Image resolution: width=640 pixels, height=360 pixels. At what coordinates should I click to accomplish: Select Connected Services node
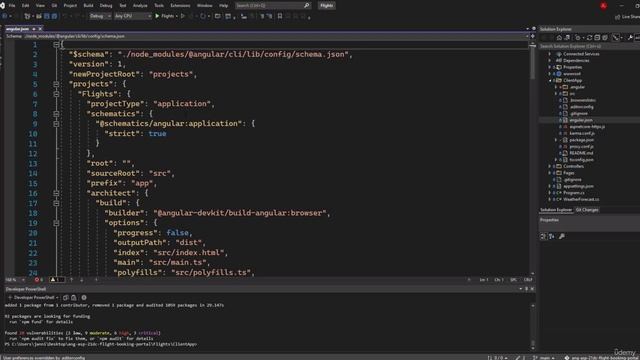[x=581, y=54]
